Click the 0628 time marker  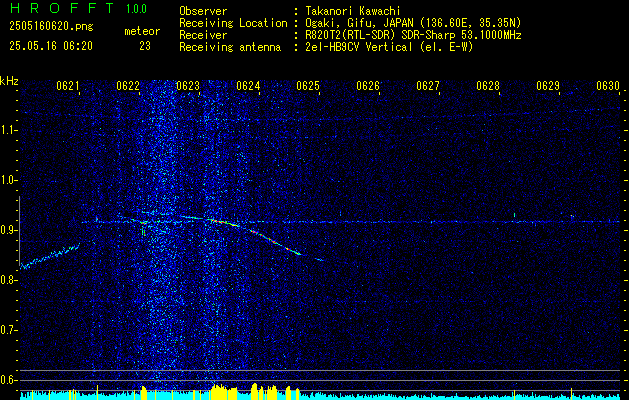tap(488, 85)
